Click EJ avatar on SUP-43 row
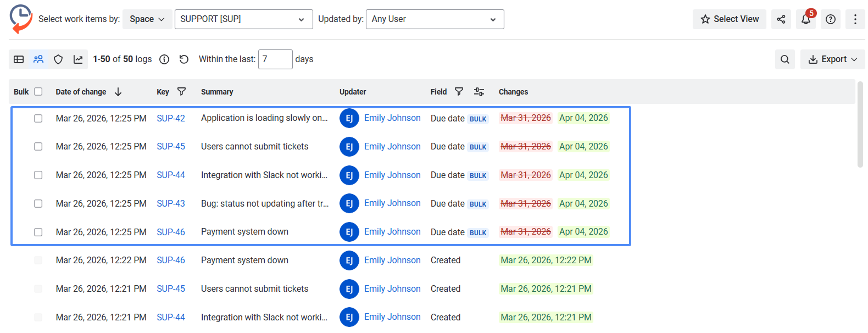The height and width of the screenshot is (333, 868). tap(349, 203)
